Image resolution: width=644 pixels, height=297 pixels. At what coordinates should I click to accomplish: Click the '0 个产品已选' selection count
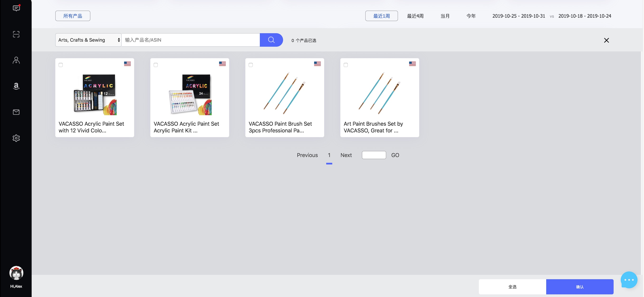click(x=304, y=40)
